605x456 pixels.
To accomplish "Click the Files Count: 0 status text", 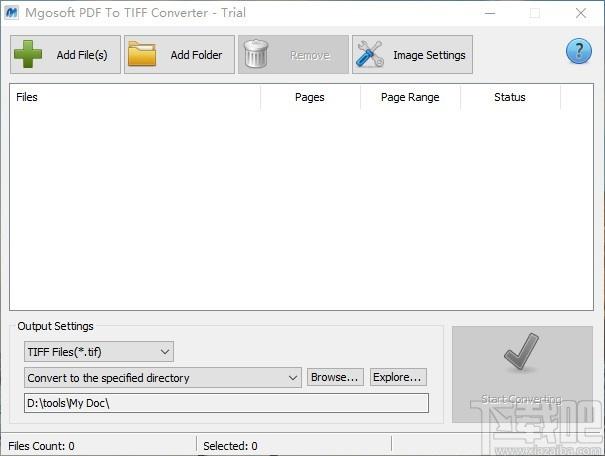I will coord(41,446).
